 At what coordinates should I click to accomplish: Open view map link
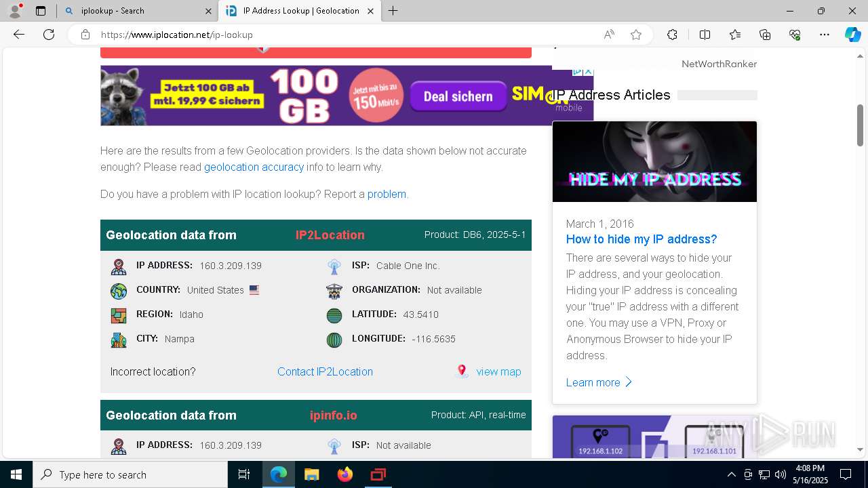pyautogui.click(x=498, y=371)
